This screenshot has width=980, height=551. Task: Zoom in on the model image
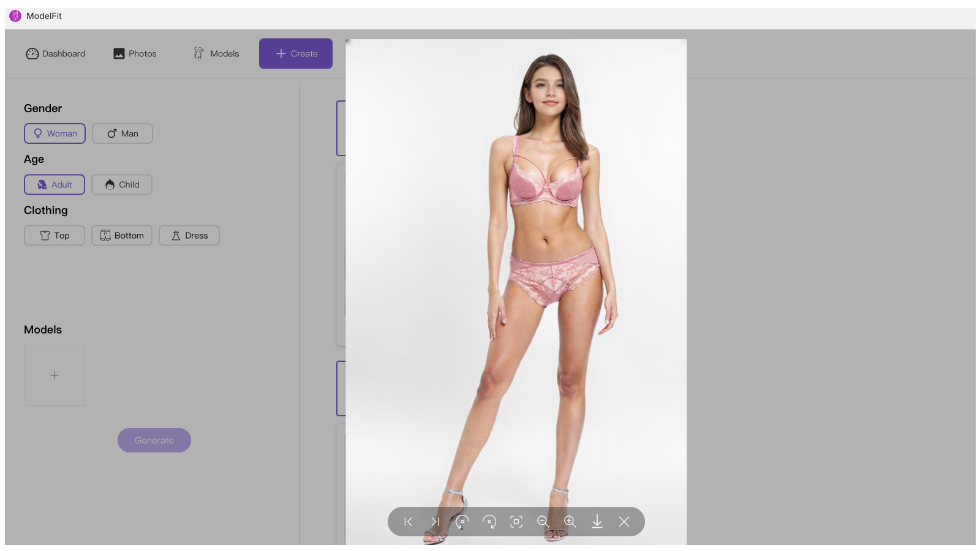click(x=570, y=522)
